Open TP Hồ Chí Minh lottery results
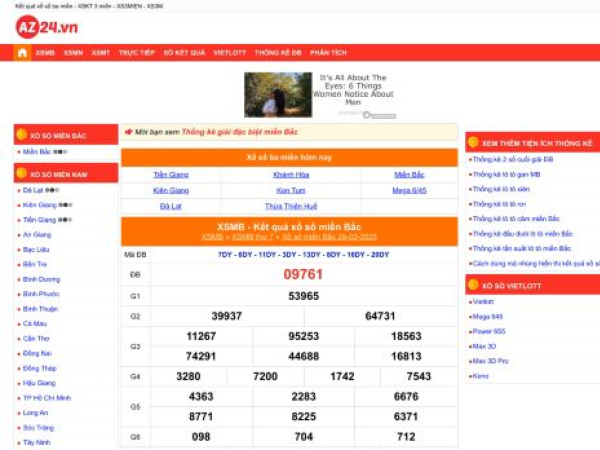Image resolution: width=600 pixels, height=450 pixels. 48,397
